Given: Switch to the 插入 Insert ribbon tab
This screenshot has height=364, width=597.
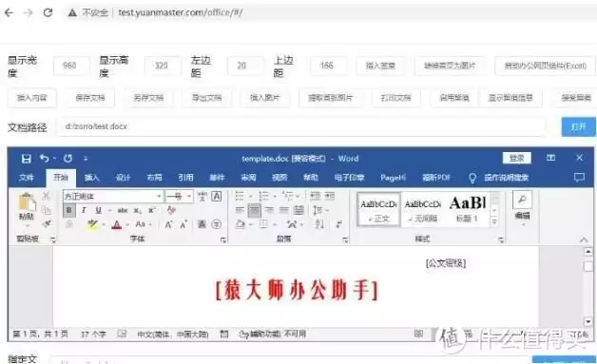Looking at the screenshot, I should 91,178.
